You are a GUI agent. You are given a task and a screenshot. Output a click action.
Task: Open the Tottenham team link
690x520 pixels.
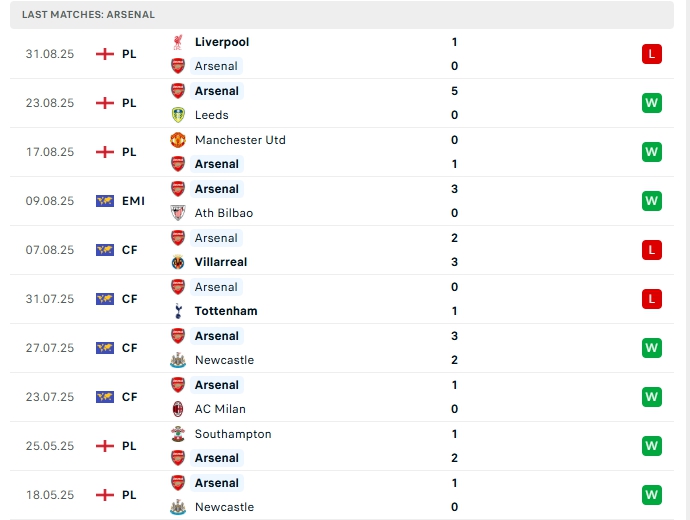[x=226, y=311]
